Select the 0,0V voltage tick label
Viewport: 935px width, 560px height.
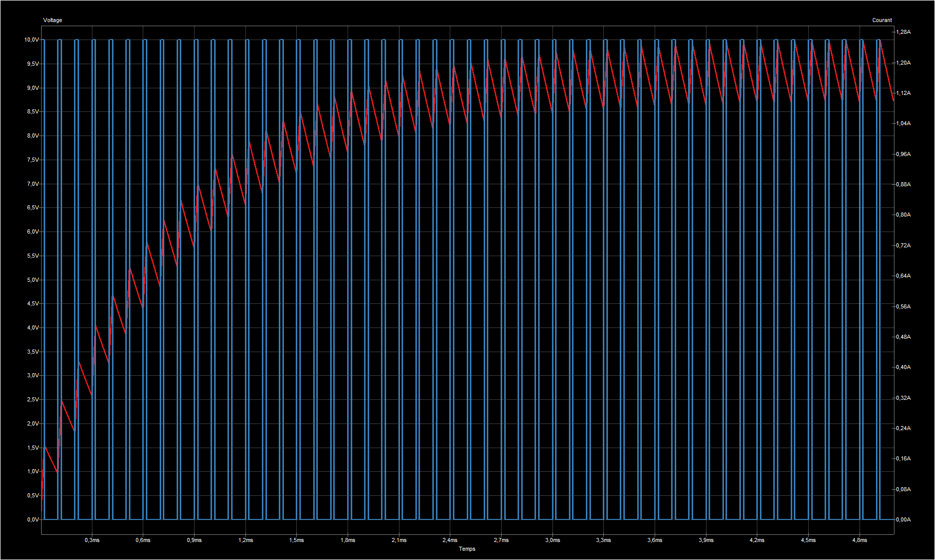33,519
